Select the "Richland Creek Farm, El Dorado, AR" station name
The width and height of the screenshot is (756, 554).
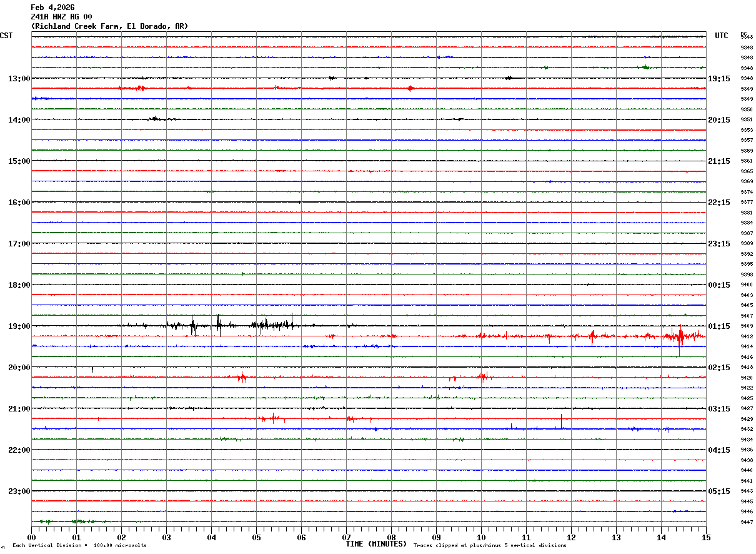pos(109,26)
